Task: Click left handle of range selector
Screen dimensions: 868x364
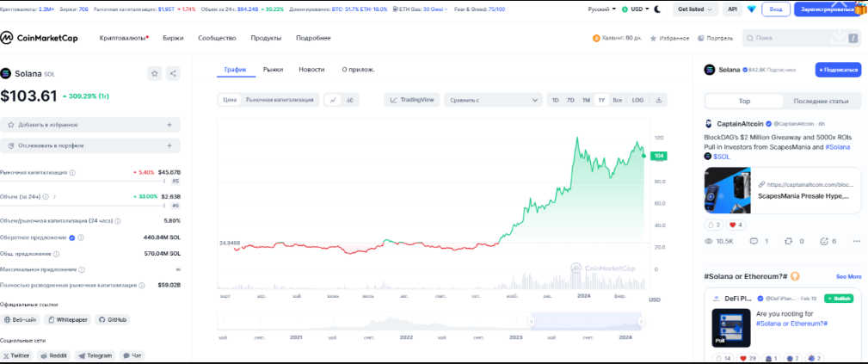Action: (532, 321)
